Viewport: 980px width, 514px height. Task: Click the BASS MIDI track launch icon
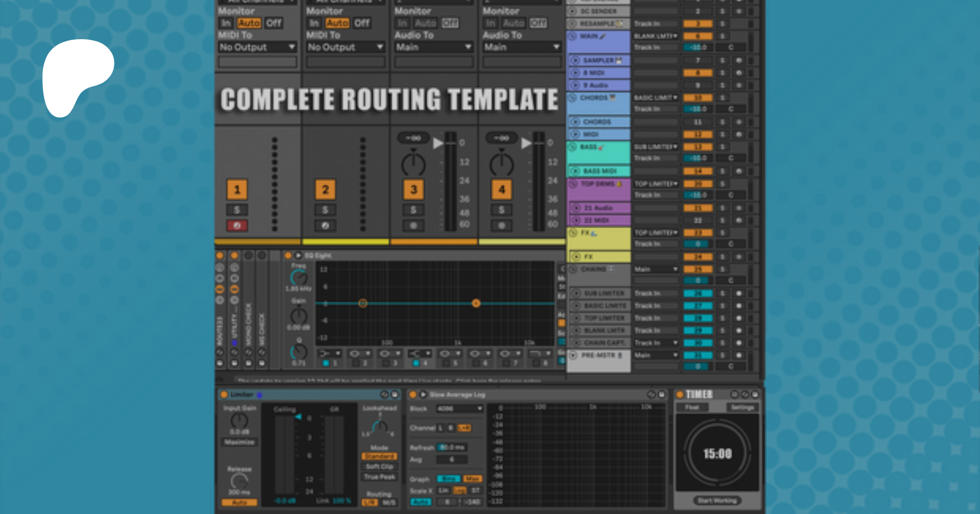(x=575, y=171)
